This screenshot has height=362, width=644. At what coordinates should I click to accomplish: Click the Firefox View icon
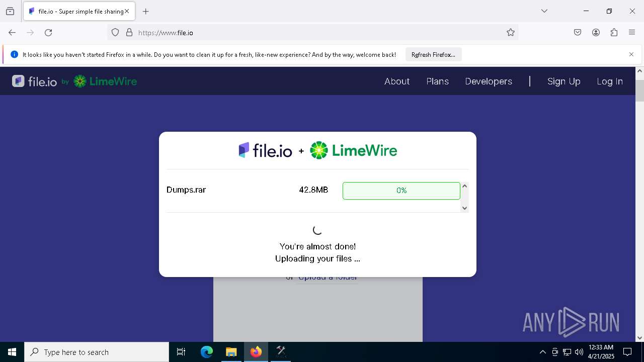10,11
